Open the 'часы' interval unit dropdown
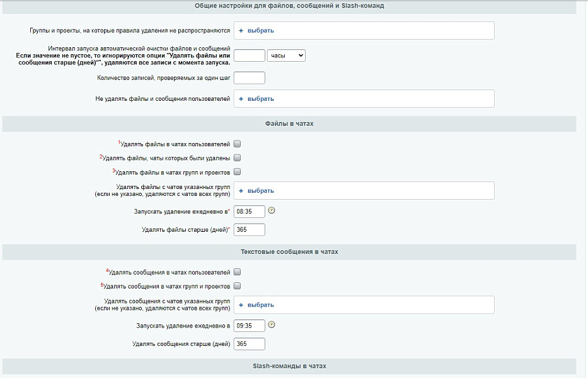This screenshot has height=378, width=588. coord(286,55)
